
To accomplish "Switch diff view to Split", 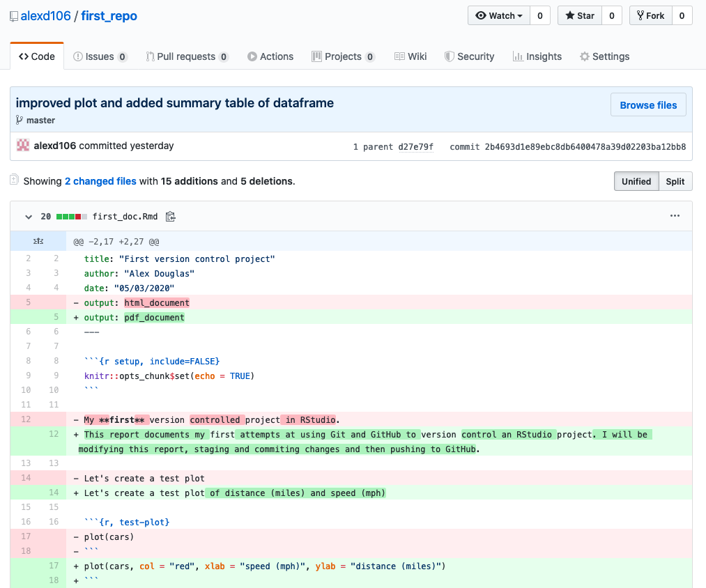I will click(675, 181).
